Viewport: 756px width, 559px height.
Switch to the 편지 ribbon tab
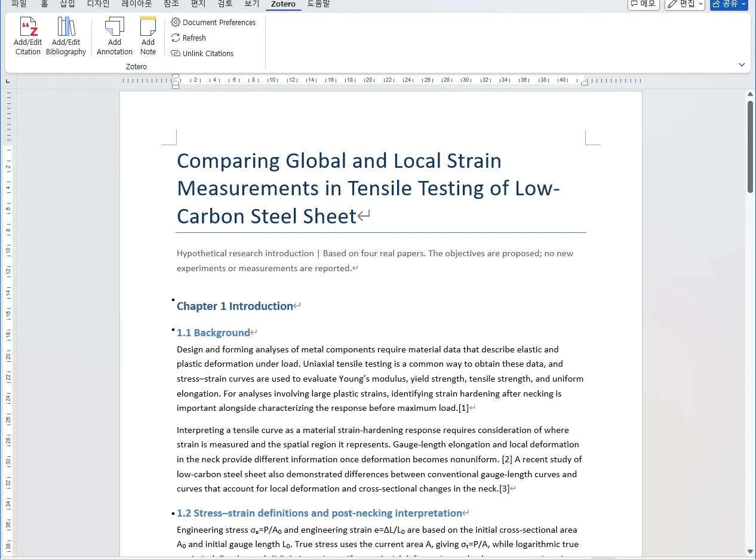[x=198, y=4]
